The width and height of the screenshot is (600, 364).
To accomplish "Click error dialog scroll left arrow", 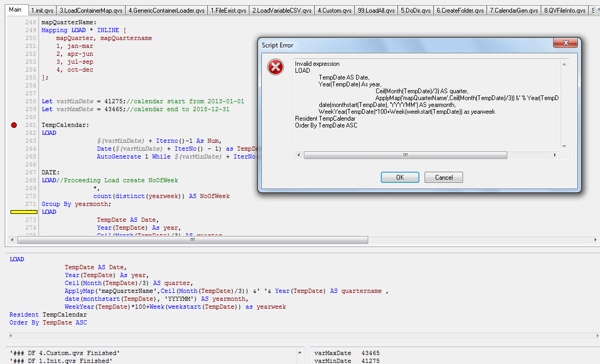I will point(299,155).
